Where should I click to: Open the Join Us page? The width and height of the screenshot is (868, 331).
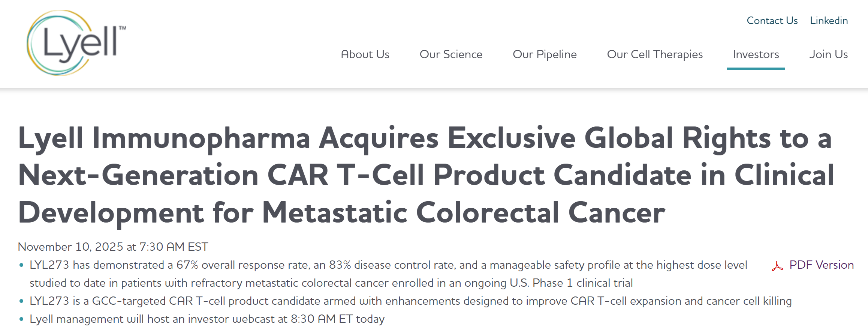click(x=828, y=54)
